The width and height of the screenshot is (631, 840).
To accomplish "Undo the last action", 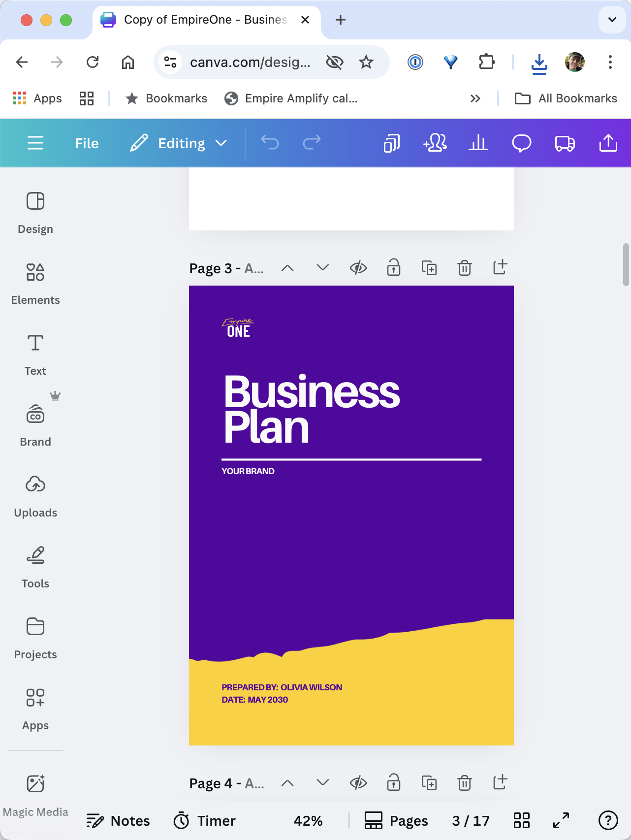I will coord(270,143).
